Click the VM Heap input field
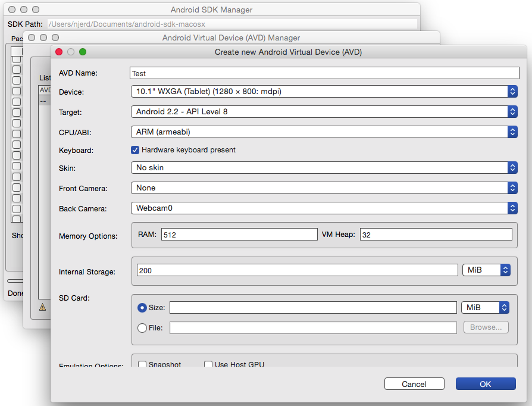This screenshot has height=406, width=532. click(x=436, y=235)
